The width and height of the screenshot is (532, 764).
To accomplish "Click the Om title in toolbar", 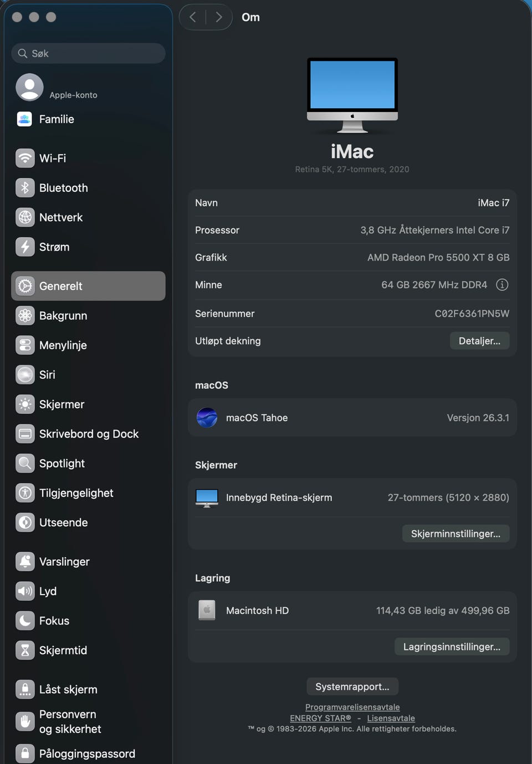I will point(250,17).
